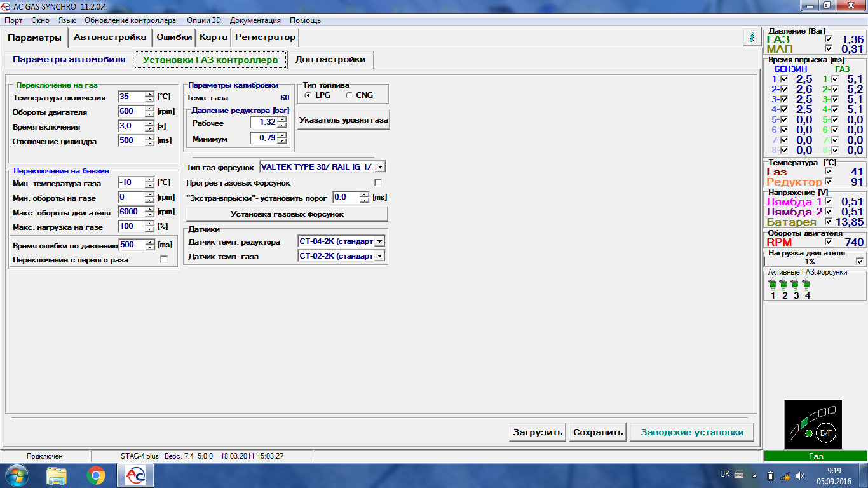This screenshot has width=868, height=488.
Task: Click the green LED on the gas level indicator
Action: [808, 433]
